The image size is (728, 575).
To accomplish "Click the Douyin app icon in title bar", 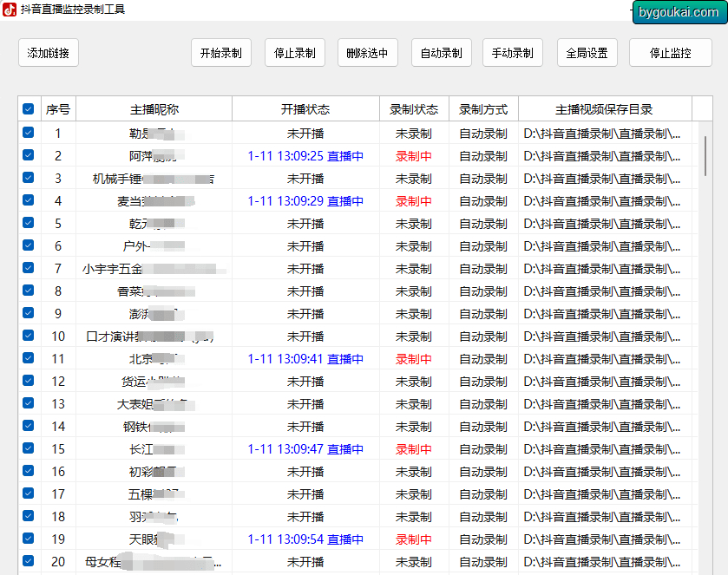I will click(10, 10).
